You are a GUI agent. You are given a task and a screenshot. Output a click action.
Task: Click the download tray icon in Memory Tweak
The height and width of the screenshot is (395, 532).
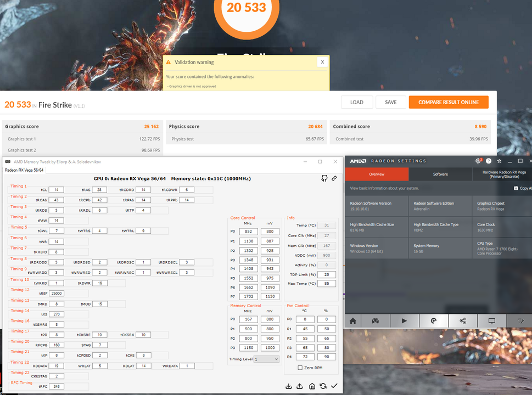coord(288,386)
